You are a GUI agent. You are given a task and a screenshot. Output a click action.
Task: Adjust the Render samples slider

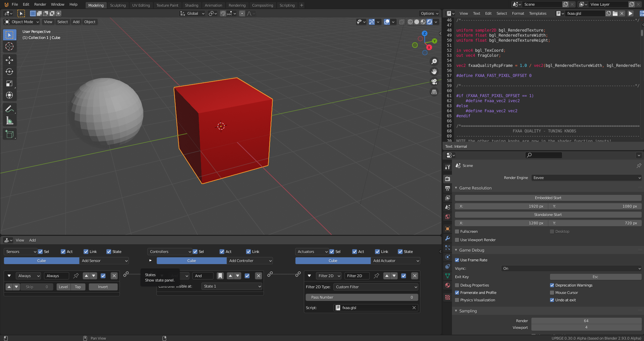coord(586,321)
